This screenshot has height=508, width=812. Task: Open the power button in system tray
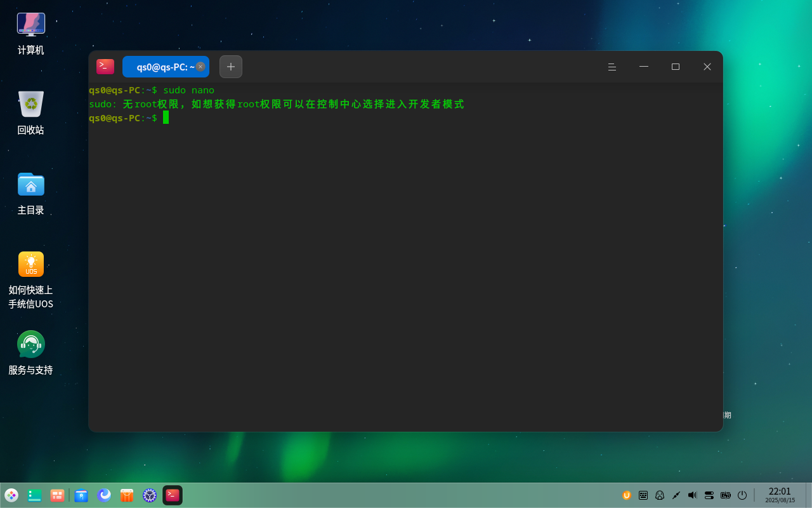point(742,495)
